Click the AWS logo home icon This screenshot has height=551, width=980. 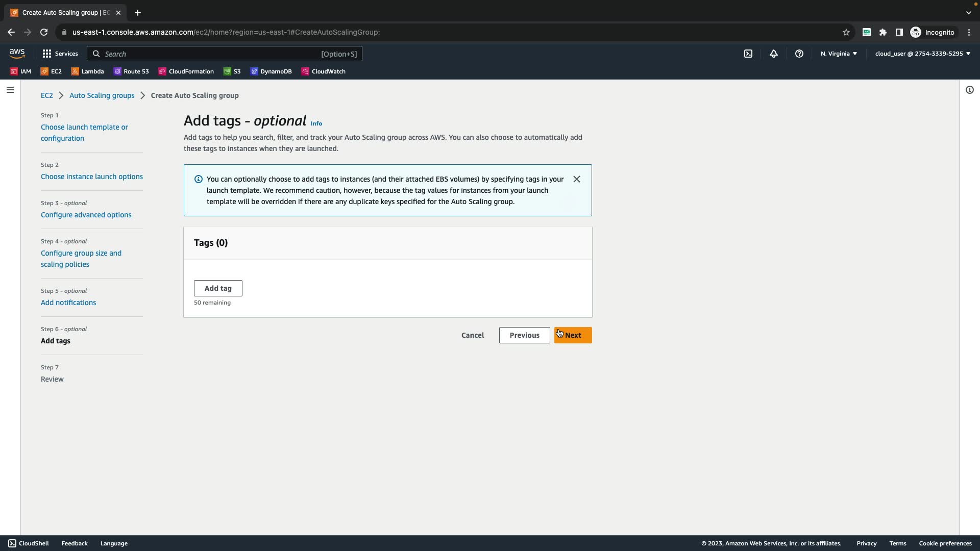click(x=17, y=53)
